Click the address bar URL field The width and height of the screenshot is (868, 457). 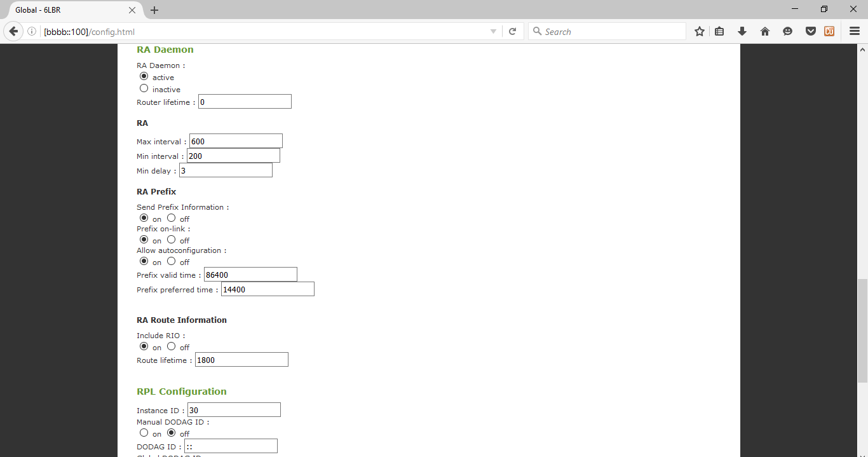[x=262, y=32]
